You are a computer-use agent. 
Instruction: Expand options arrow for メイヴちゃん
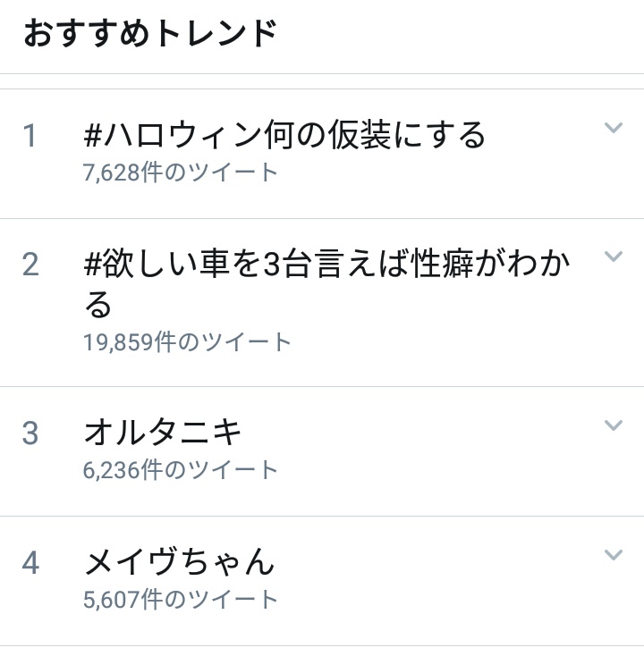(613, 556)
